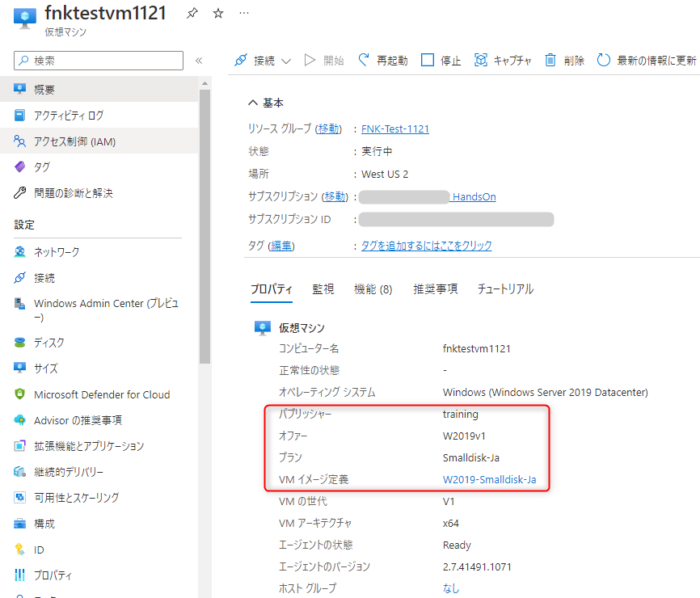Viewport: 700px width, 598px height.
Task: Focus the 検索 search box
Action: (99, 61)
